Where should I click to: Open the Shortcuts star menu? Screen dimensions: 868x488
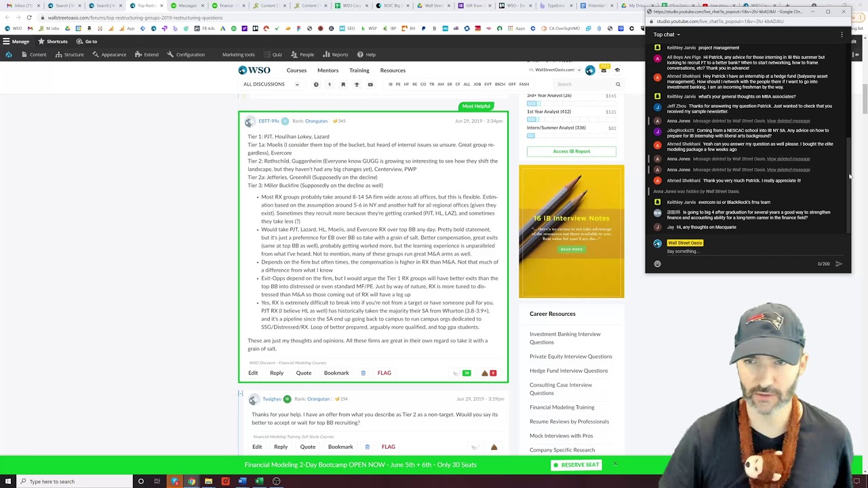[x=52, y=41]
